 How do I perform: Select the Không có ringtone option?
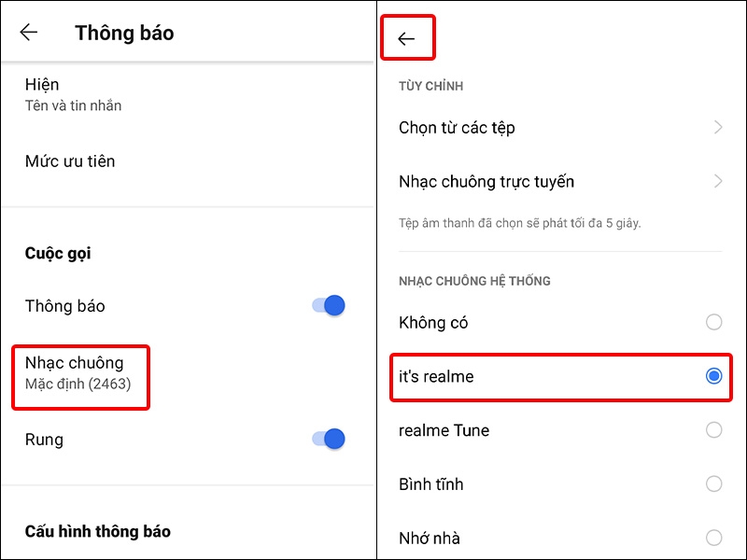[x=712, y=322]
